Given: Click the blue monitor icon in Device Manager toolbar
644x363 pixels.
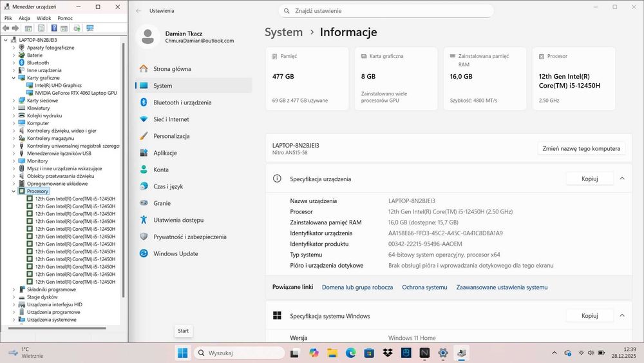Looking at the screenshot, I should point(90,28).
